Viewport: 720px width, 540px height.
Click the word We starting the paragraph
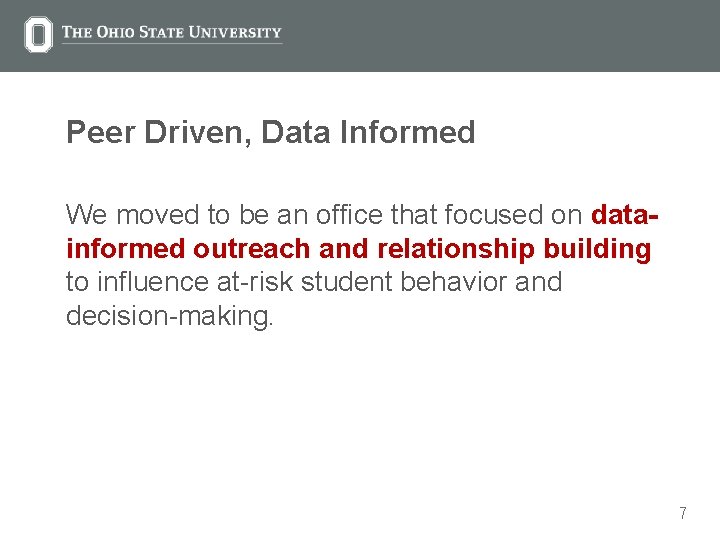tap(87, 215)
